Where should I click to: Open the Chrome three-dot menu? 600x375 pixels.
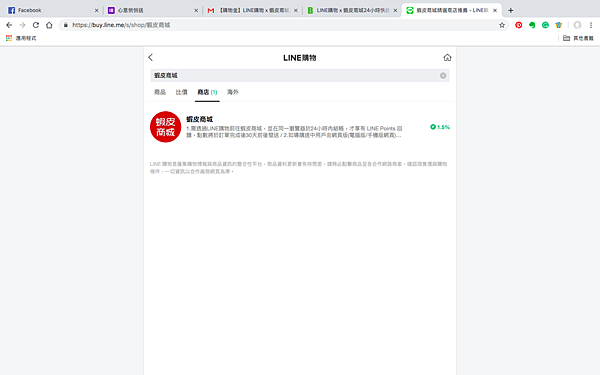[591, 25]
